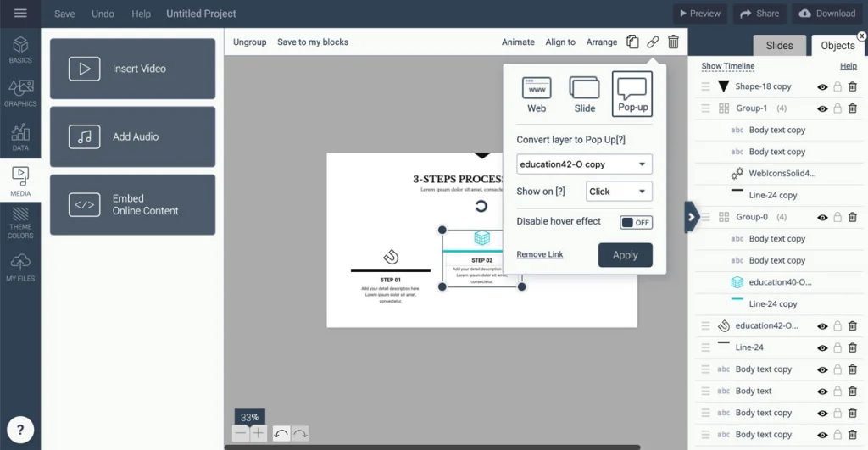868x450 pixels.
Task: Open the Basics sidebar panel
Action: click(20, 49)
